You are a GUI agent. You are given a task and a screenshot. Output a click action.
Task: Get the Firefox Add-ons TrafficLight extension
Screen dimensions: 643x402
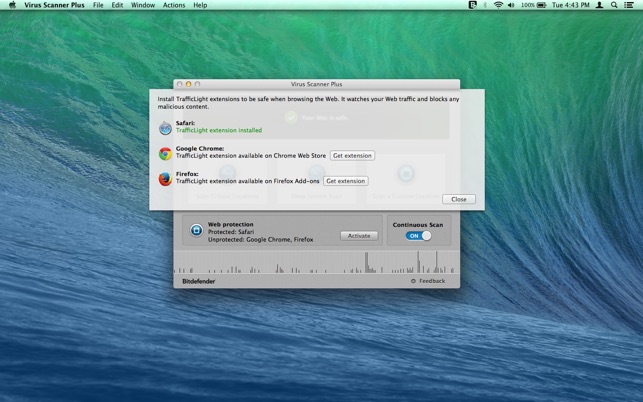346,181
